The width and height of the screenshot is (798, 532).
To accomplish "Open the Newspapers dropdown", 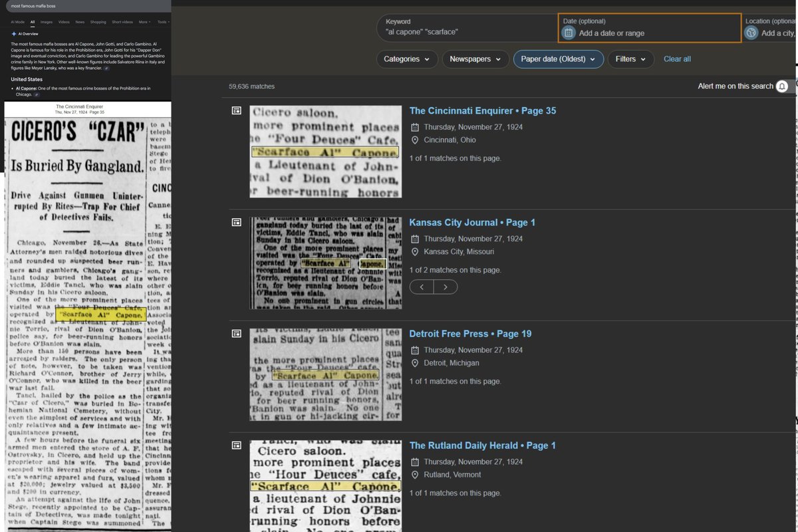I will (x=475, y=59).
